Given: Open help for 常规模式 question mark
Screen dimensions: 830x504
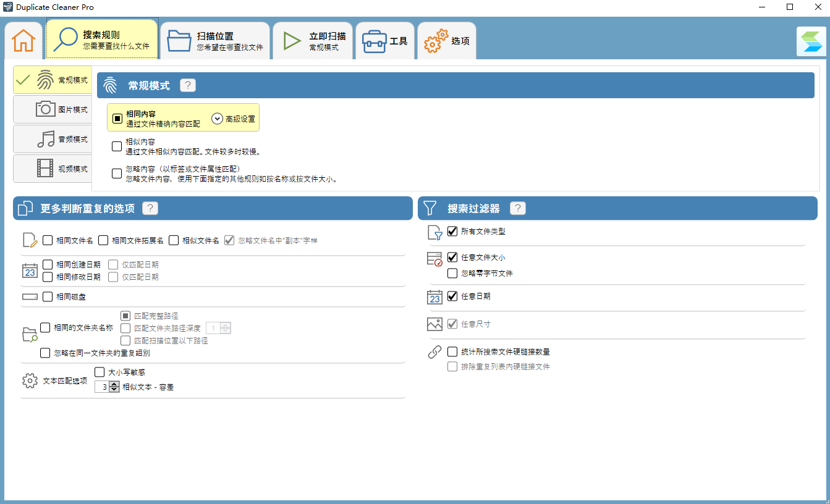Looking at the screenshot, I should pos(188,85).
